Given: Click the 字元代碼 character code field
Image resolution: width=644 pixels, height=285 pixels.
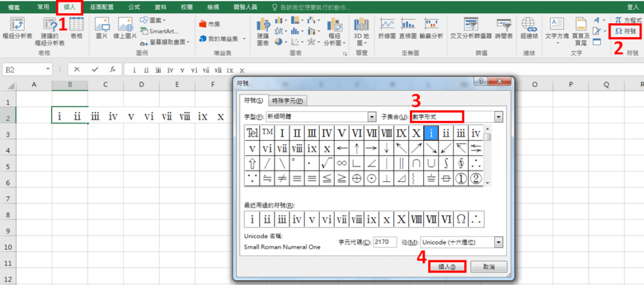Looking at the screenshot, I should click(x=386, y=242).
